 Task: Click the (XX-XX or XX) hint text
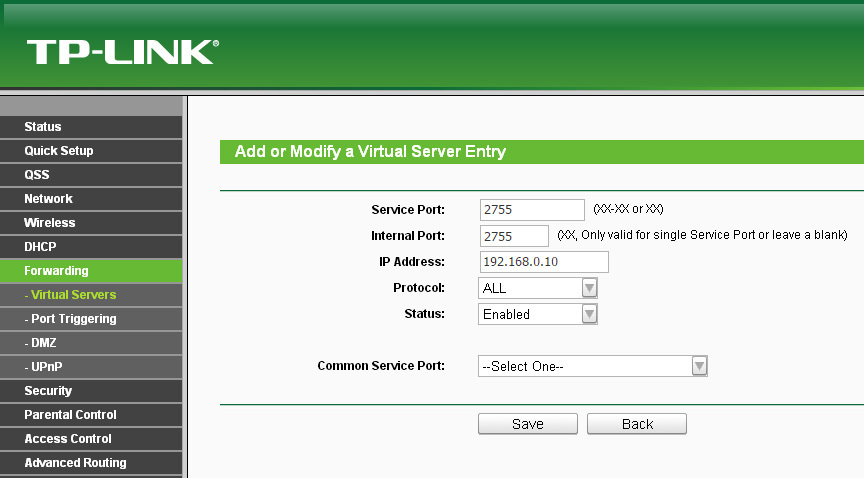click(628, 209)
